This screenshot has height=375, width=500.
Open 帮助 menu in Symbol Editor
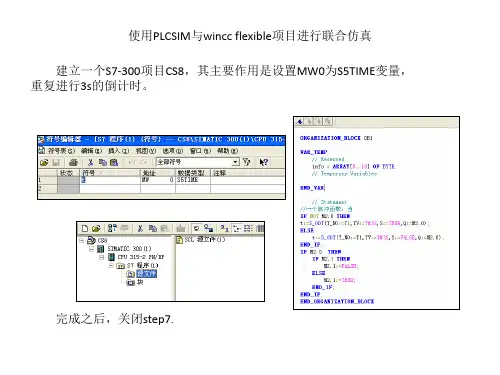228,151
